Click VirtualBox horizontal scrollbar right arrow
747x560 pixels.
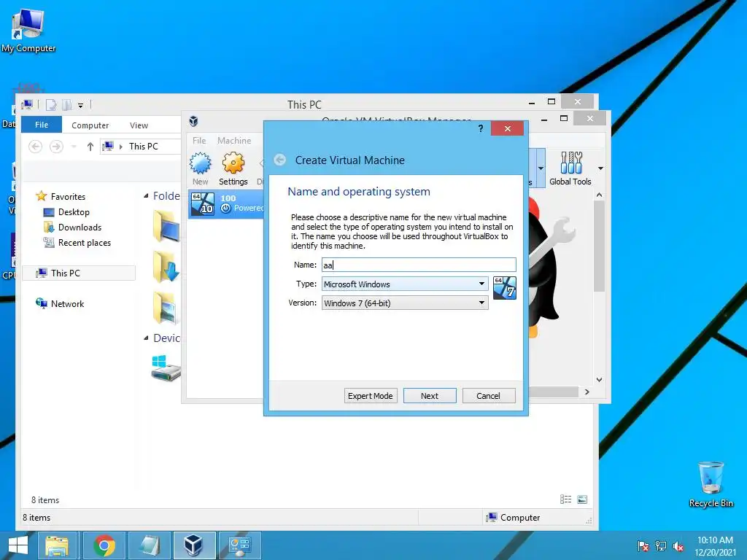click(587, 392)
